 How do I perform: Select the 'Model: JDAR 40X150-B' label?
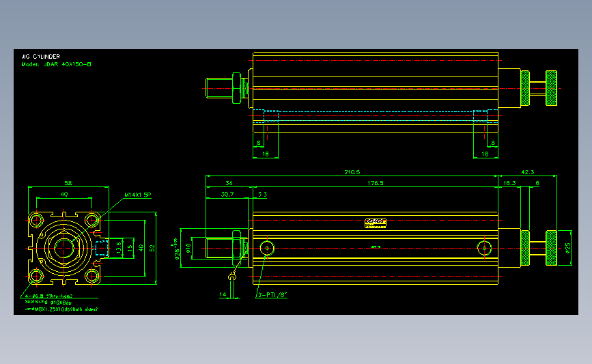56,64
